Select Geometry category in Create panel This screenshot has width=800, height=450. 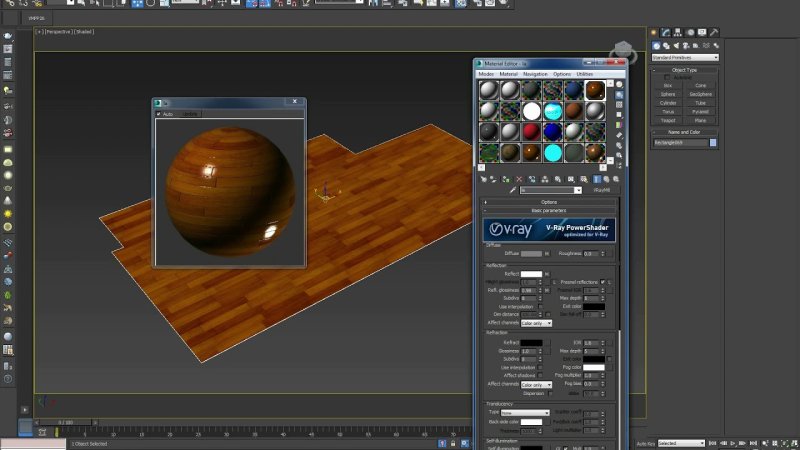[x=656, y=45]
